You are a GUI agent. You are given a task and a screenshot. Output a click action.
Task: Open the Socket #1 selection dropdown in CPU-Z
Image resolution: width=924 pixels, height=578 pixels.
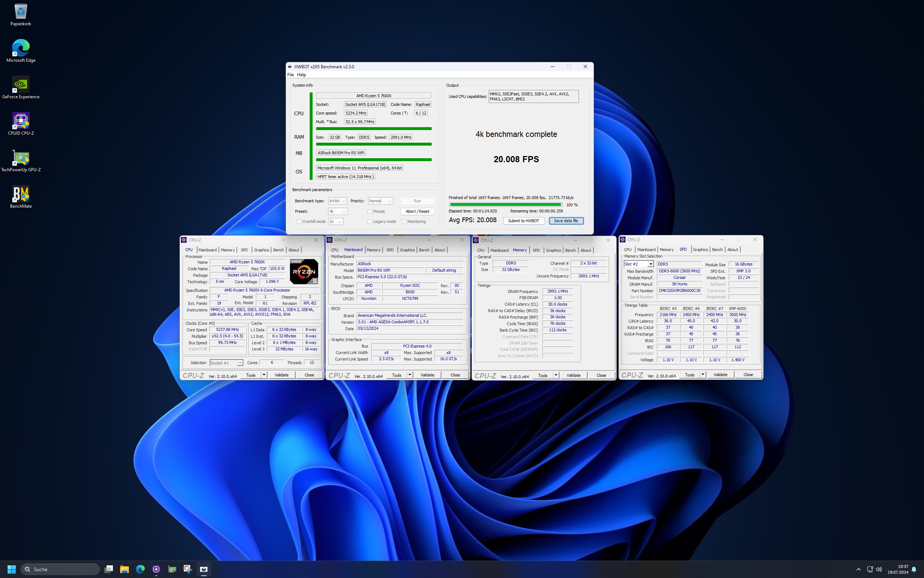(x=226, y=363)
